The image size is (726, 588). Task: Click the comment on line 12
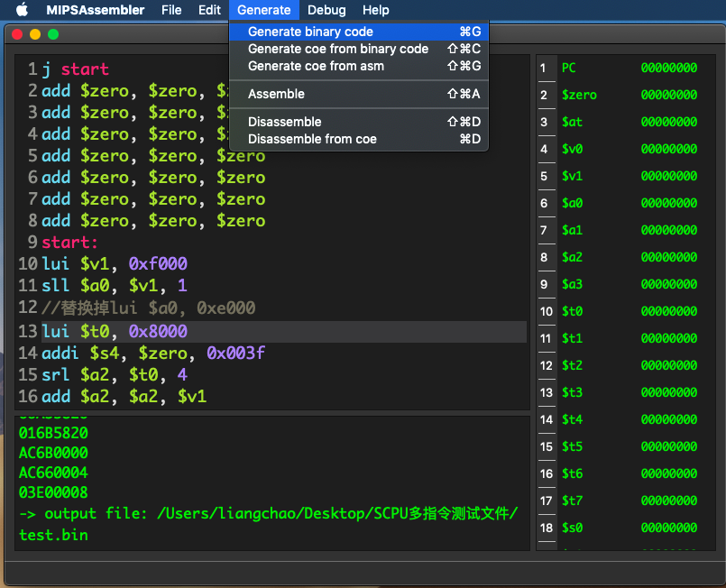(x=148, y=308)
